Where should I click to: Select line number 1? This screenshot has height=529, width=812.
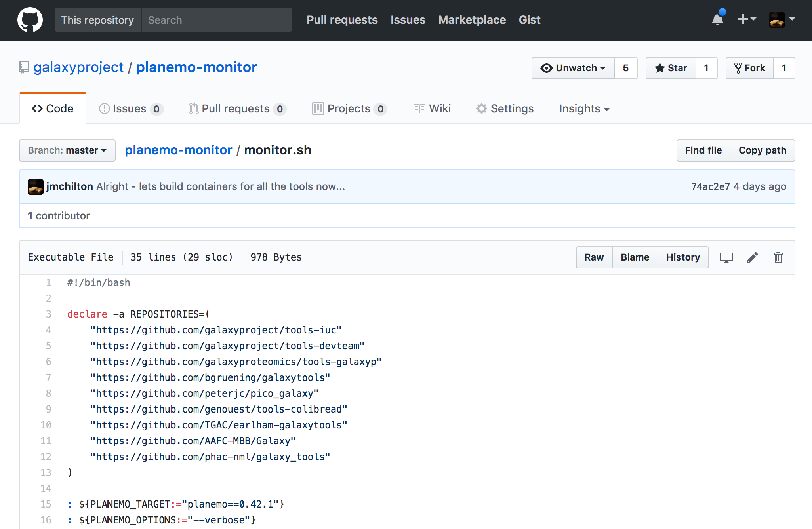(x=48, y=282)
